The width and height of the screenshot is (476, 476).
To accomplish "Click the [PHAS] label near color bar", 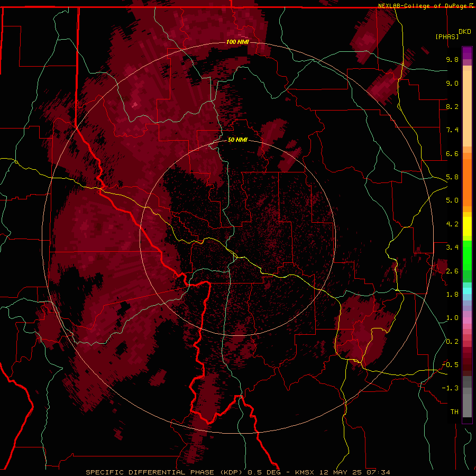I will pyautogui.click(x=447, y=36).
